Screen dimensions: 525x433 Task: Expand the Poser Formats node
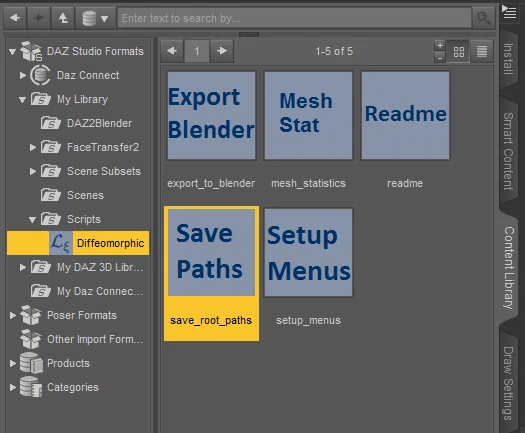(12, 315)
